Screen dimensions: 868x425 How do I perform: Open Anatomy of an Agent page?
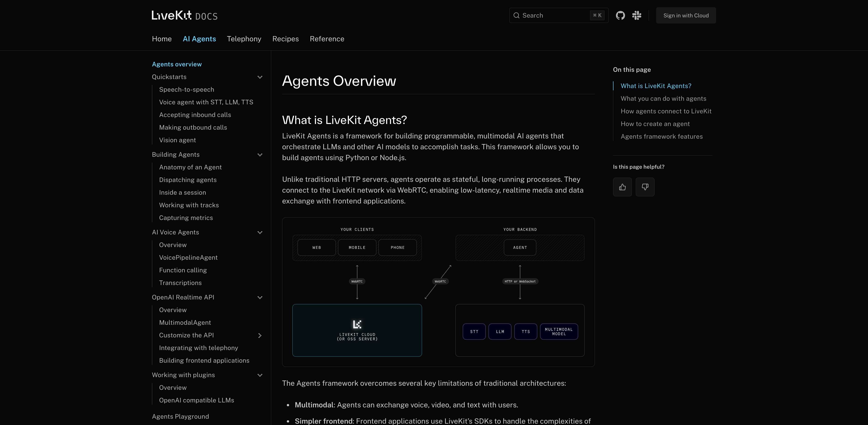(190, 167)
